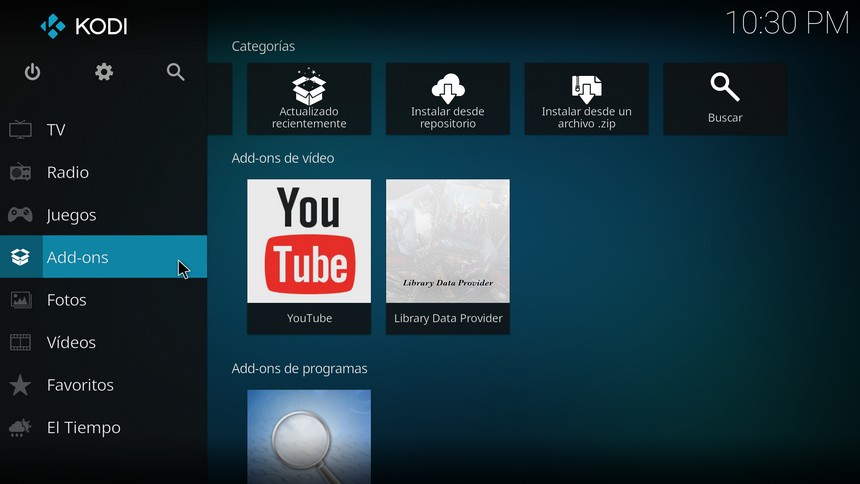860x484 pixels.
Task: Click the Buscar category label
Action: (725, 117)
